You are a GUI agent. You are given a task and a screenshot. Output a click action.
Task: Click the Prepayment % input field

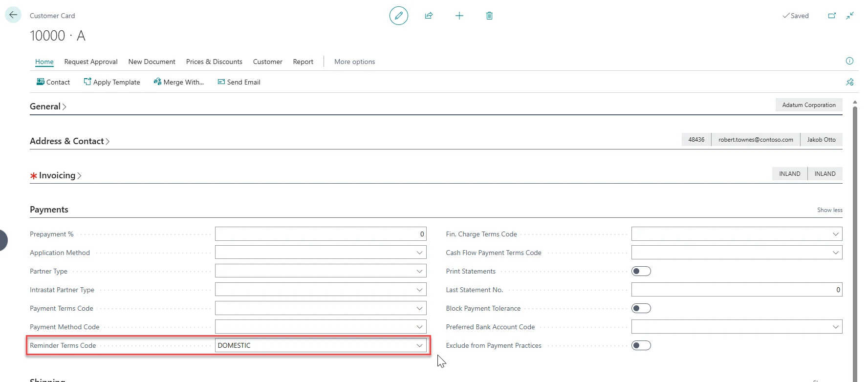click(x=321, y=234)
